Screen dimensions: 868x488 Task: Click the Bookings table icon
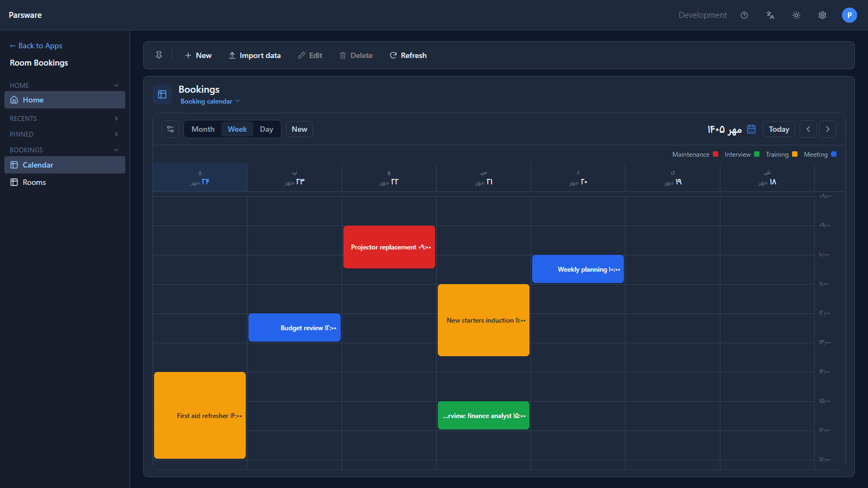coord(162,94)
